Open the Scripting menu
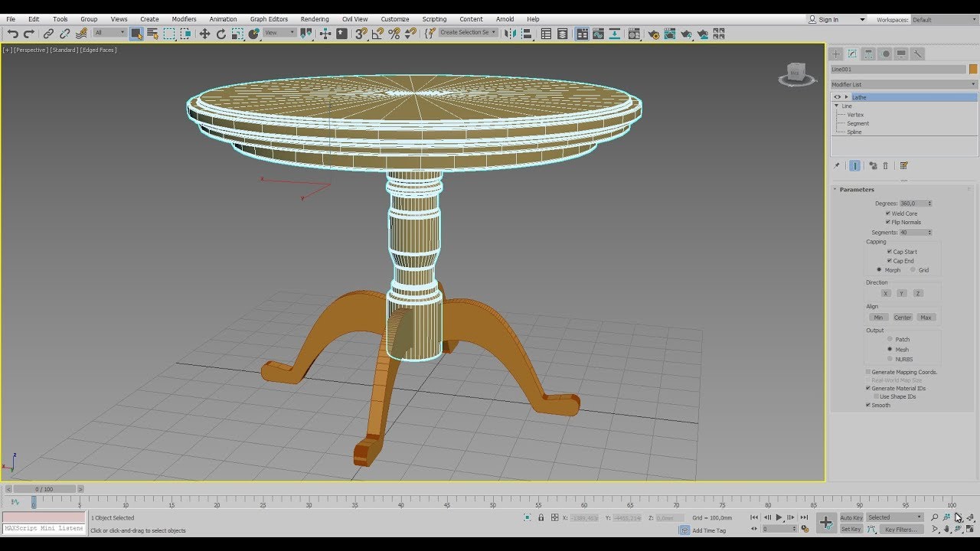980x551 pixels. 434,19
